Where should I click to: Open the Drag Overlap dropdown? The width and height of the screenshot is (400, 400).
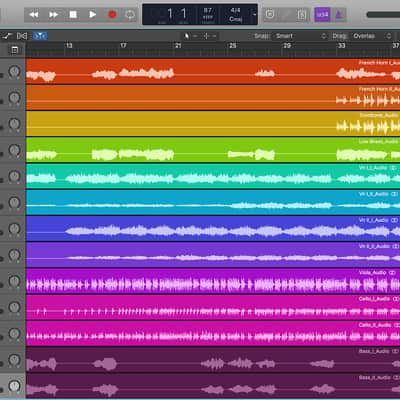[372, 36]
